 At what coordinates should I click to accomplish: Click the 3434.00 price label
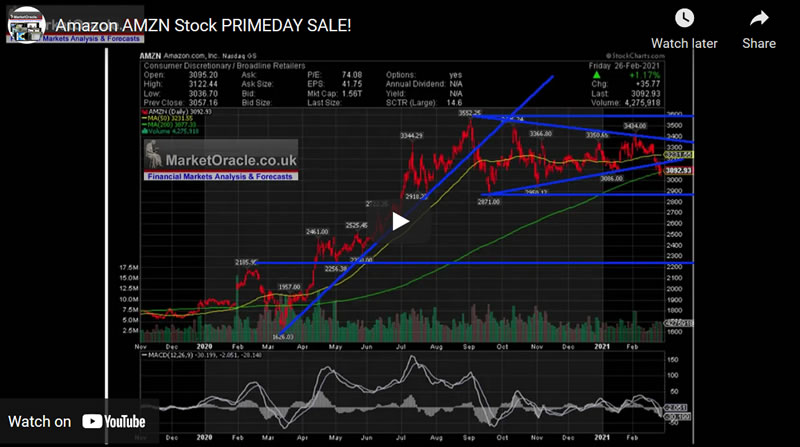(635, 126)
